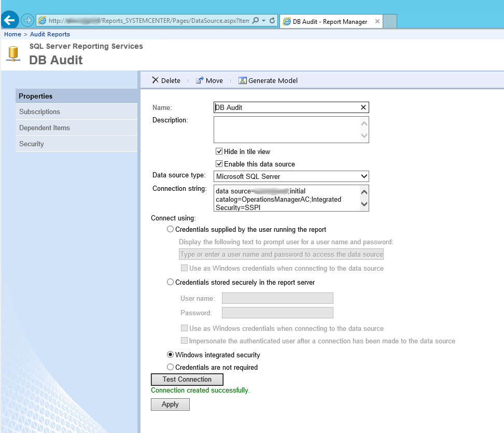Click the Description scroll down arrow
504x433 pixels.
point(364,135)
